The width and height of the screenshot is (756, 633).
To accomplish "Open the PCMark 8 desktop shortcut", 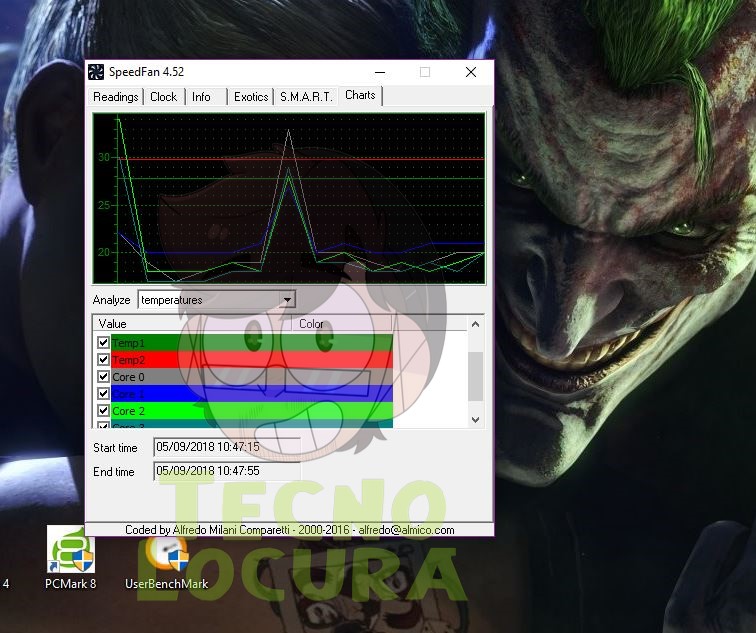I will (x=70, y=558).
